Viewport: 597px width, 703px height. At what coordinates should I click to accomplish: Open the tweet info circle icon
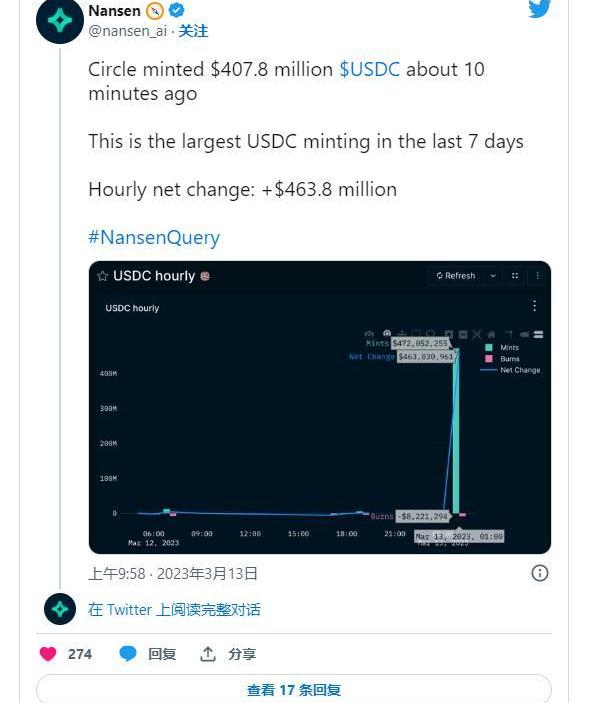click(x=540, y=573)
